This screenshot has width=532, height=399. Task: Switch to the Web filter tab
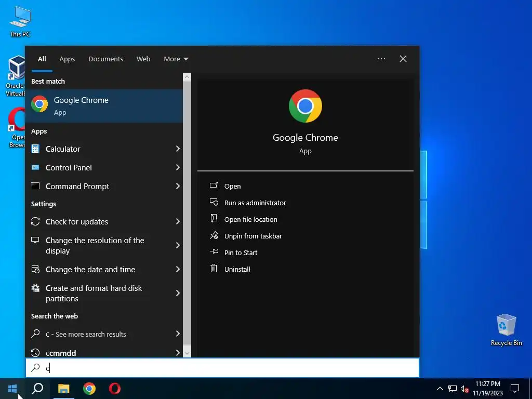coord(143,59)
